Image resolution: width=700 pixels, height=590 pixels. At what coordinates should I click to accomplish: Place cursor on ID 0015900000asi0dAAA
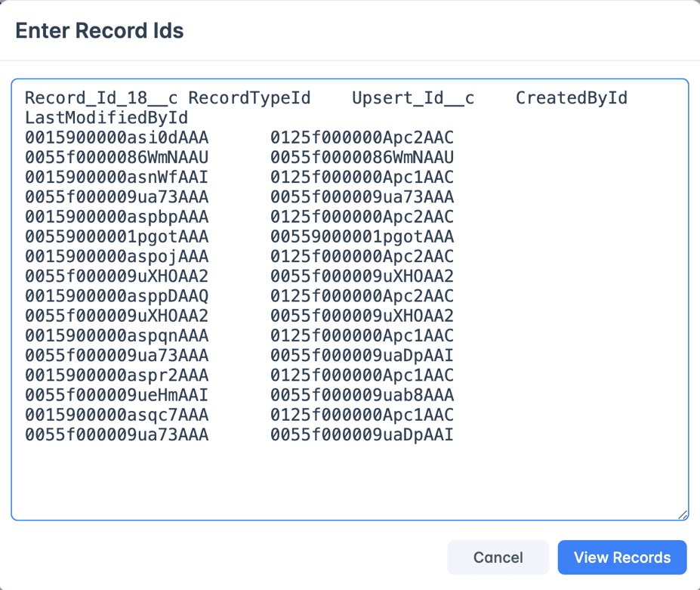point(116,137)
